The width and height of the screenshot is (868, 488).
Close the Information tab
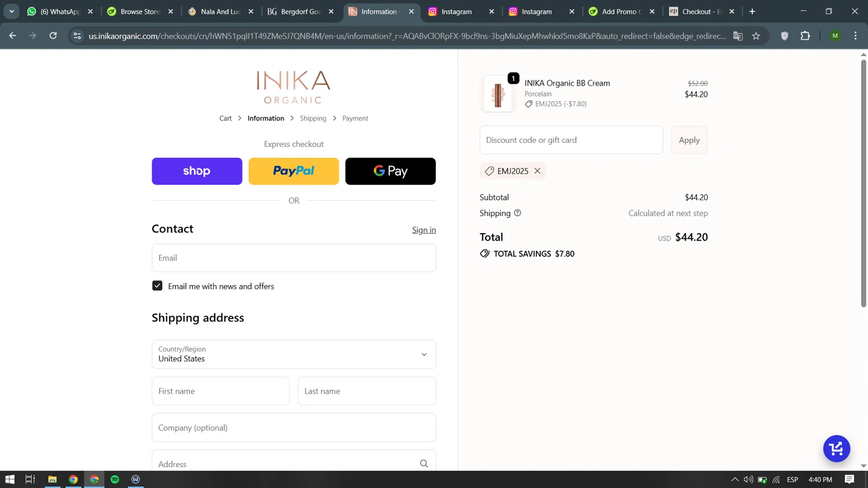tap(411, 12)
